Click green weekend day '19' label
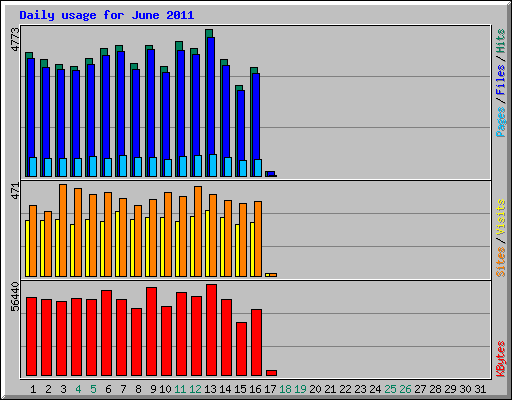 click(x=300, y=389)
